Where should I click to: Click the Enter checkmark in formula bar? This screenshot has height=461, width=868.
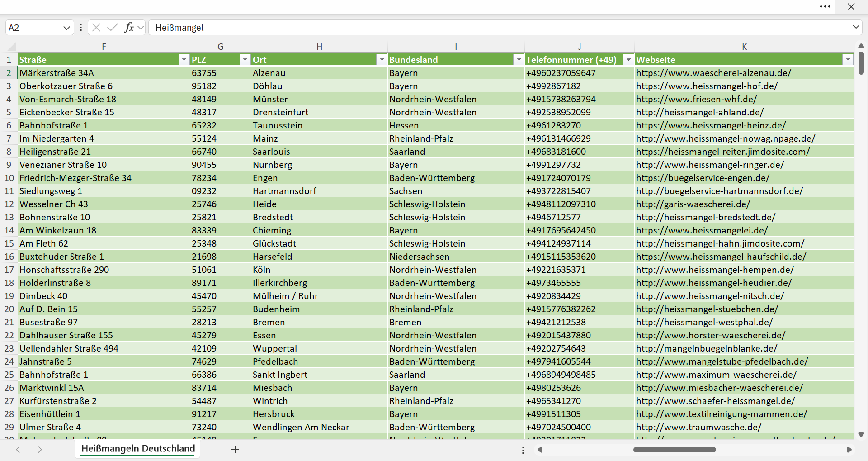pyautogui.click(x=112, y=27)
